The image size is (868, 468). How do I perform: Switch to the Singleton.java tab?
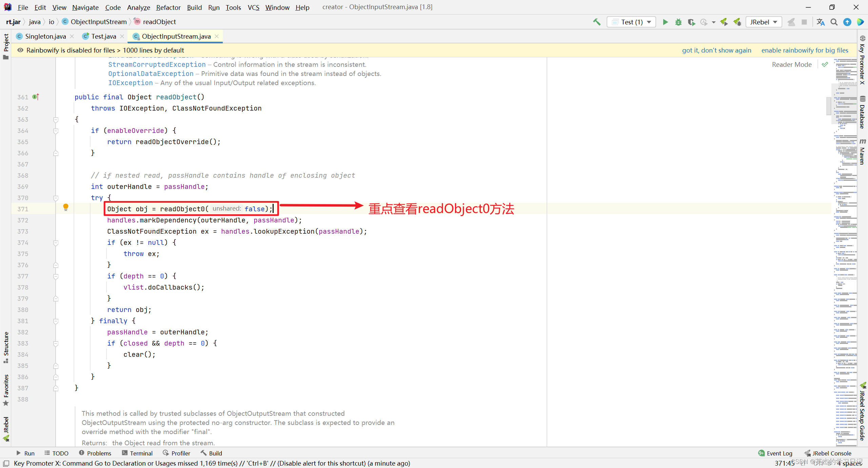click(x=45, y=36)
